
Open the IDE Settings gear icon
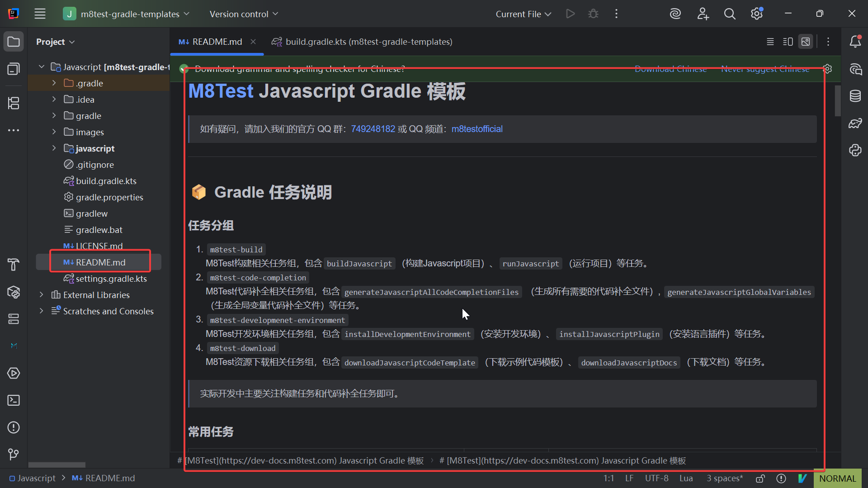coord(756,14)
